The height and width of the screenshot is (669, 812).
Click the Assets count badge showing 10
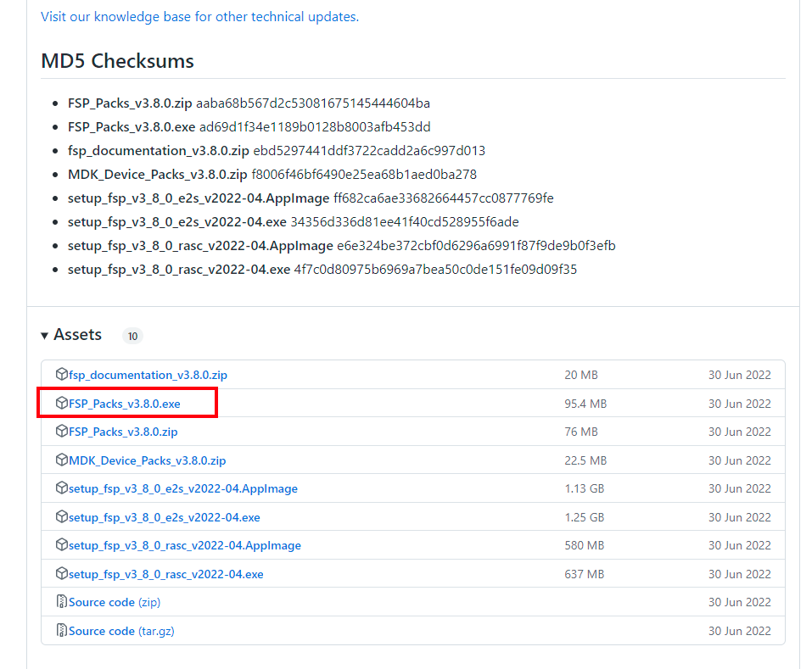[x=132, y=336]
